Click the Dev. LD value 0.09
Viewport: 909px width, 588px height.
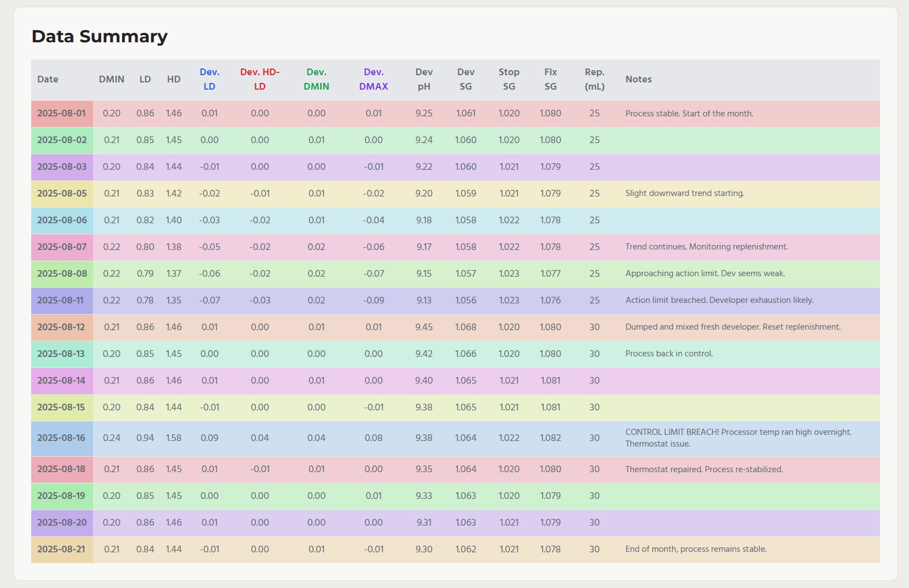coord(209,438)
